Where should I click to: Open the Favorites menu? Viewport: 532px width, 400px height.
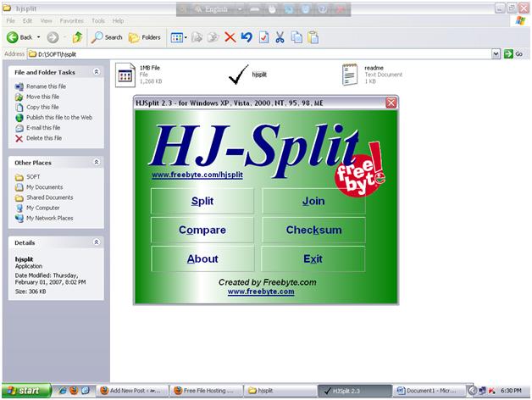72,20
